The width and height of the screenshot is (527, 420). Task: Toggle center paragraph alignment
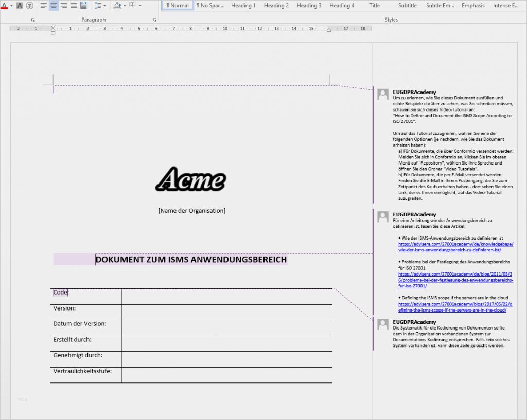[x=54, y=6]
